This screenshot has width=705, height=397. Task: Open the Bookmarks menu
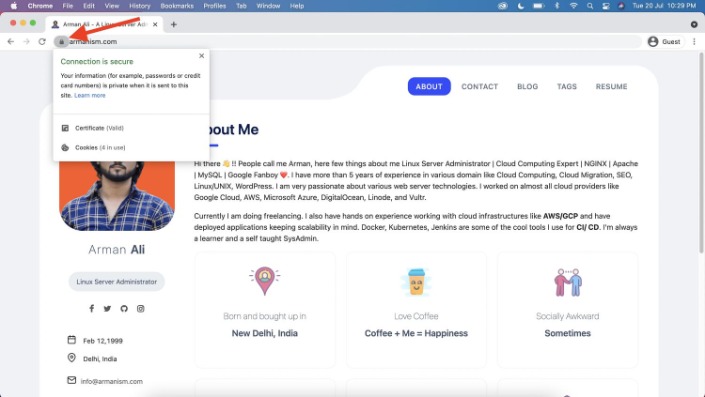click(x=177, y=6)
